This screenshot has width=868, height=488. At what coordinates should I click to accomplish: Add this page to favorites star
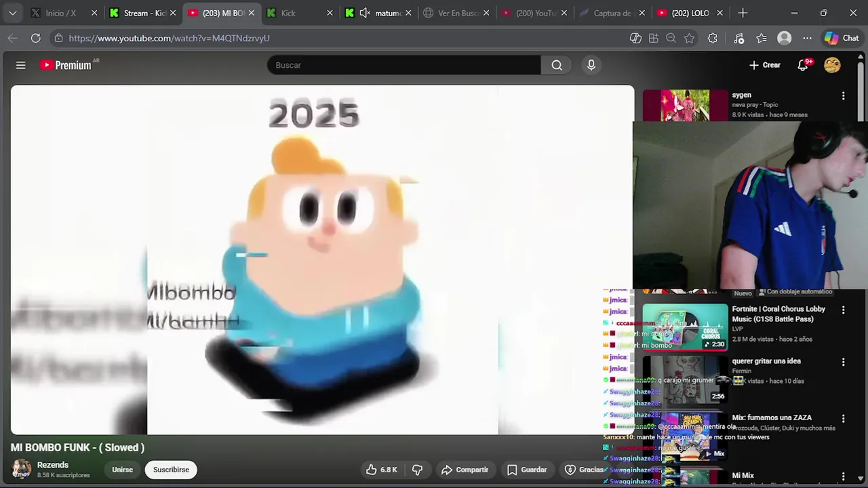pyautogui.click(x=690, y=38)
